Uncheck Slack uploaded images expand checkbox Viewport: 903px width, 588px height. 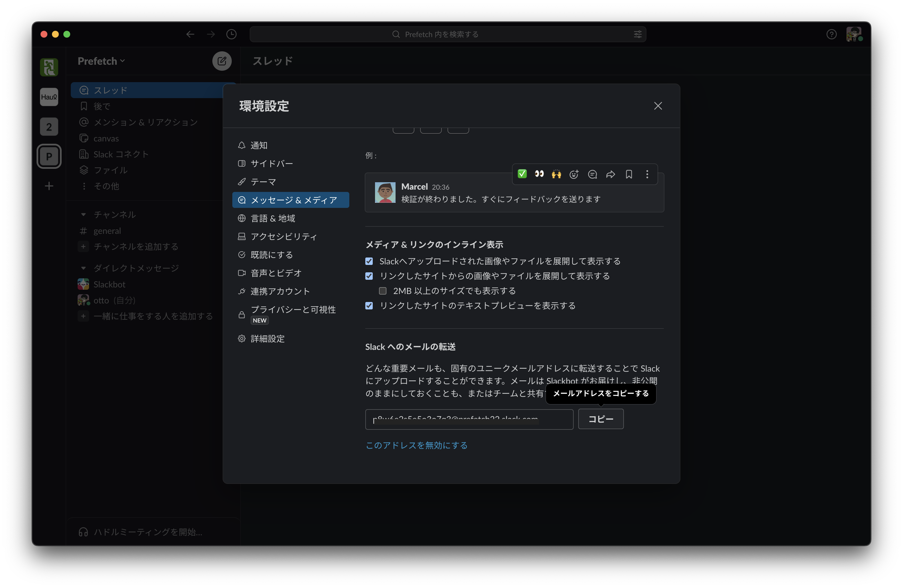(x=369, y=261)
